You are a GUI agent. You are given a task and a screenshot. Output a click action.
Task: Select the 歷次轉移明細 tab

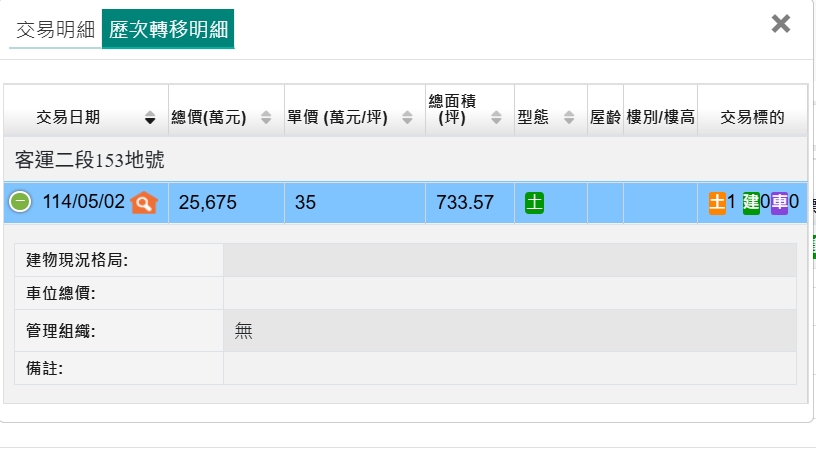(168, 29)
